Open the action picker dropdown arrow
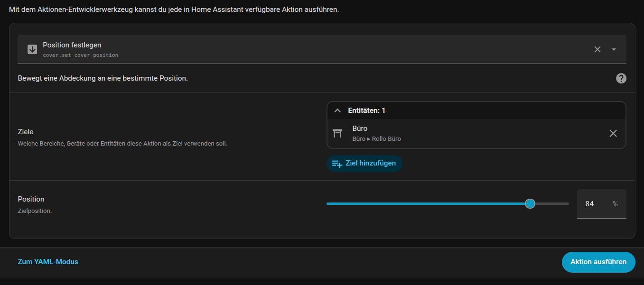The width and height of the screenshot is (644, 285). click(x=614, y=49)
